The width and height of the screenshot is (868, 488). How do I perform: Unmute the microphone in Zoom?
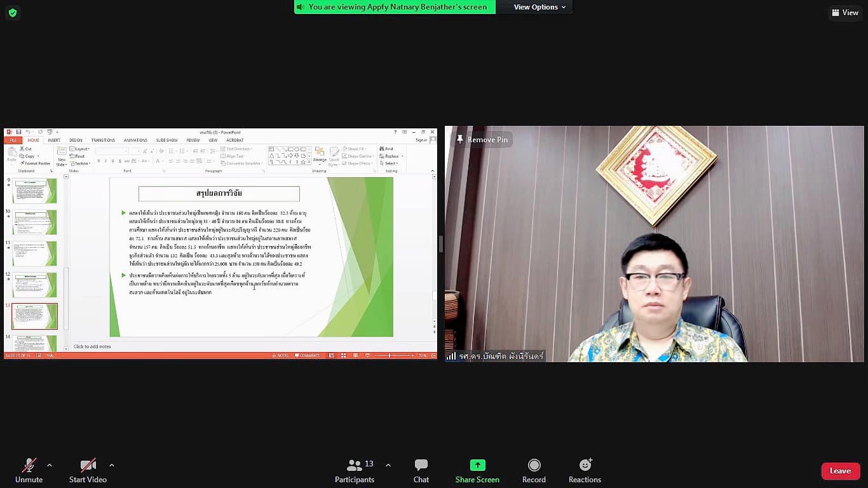(x=29, y=470)
